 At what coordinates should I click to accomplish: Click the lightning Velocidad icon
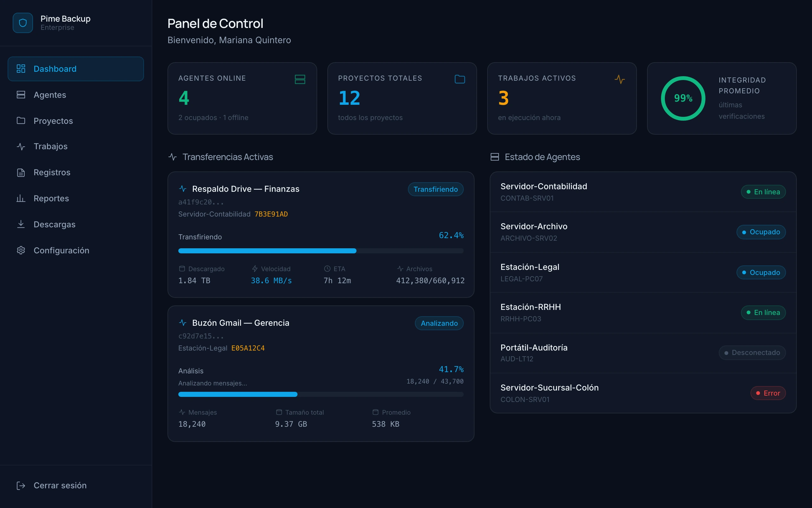point(255,269)
